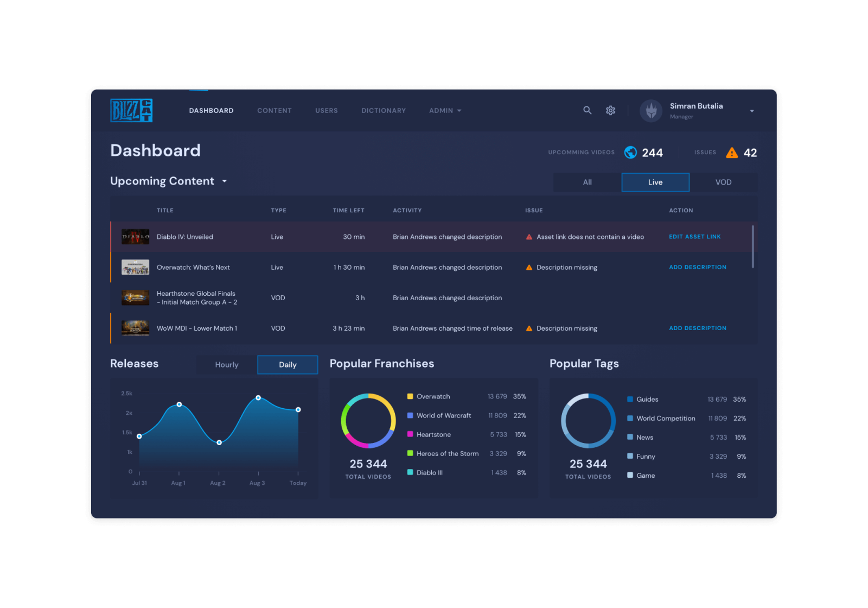The width and height of the screenshot is (868, 608).
Task: Click the globe icon next to upcoming videos count
Action: tap(630, 153)
